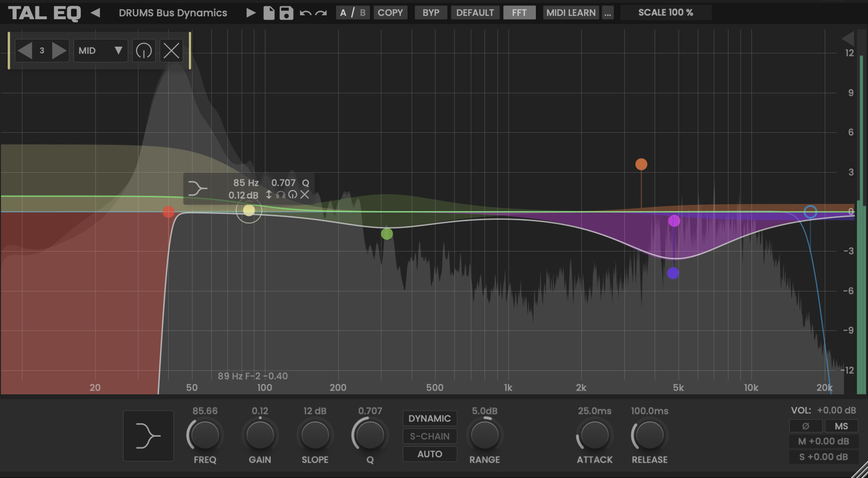Open the more options ellipsis menu
Image resolution: width=868 pixels, height=478 pixels.
tap(608, 13)
